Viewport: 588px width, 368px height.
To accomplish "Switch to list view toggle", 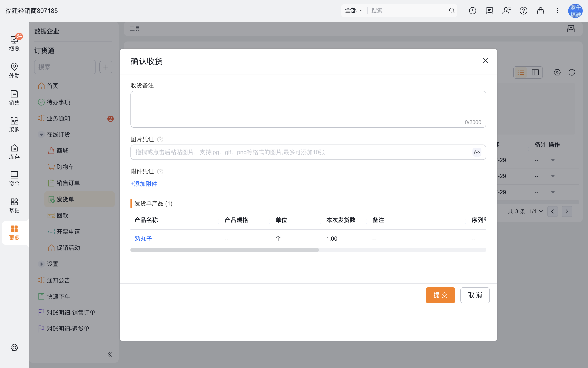I will [521, 72].
